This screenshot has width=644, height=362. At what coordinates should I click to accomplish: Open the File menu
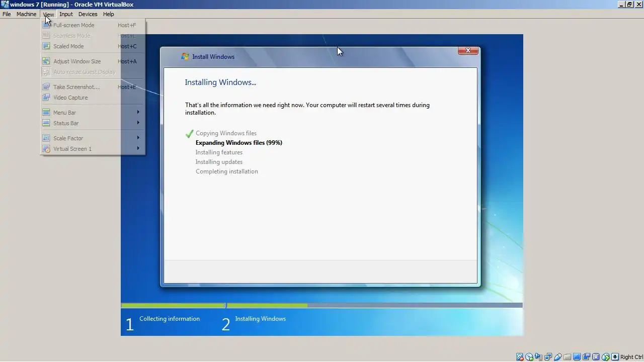[7, 14]
